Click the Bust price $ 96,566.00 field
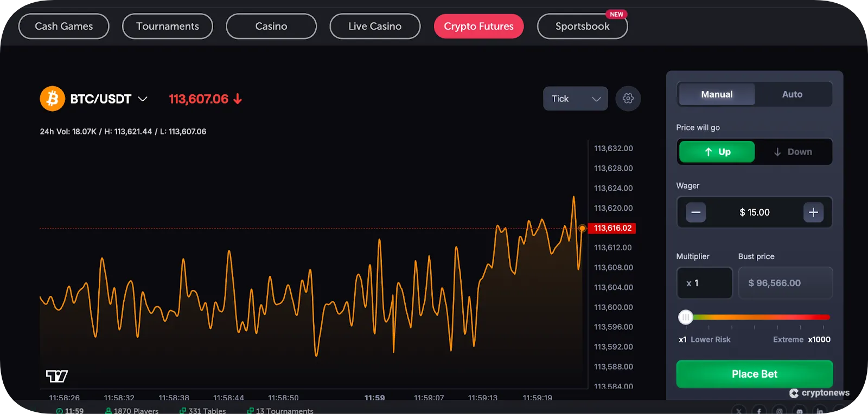This screenshot has height=414, width=868. coord(785,283)
